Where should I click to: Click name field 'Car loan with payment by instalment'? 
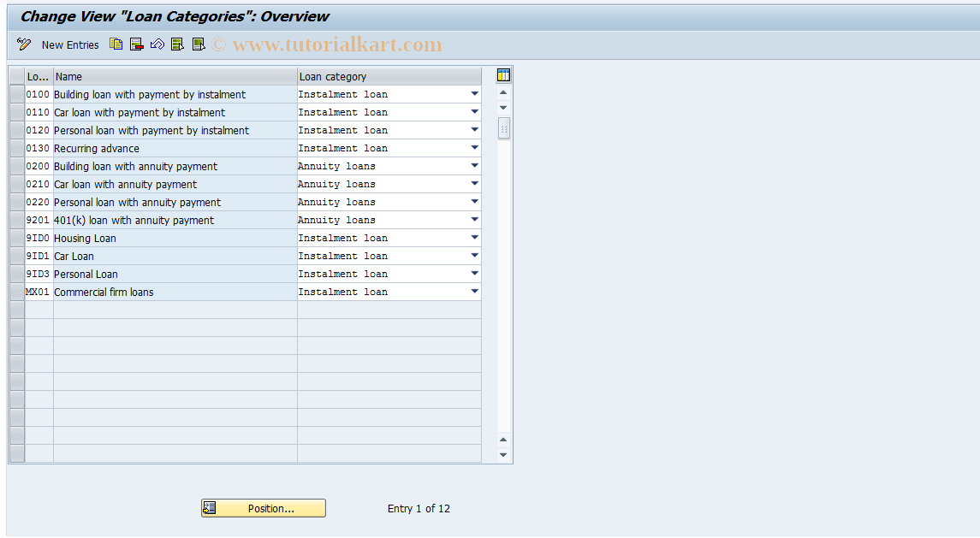pos(175,112)
